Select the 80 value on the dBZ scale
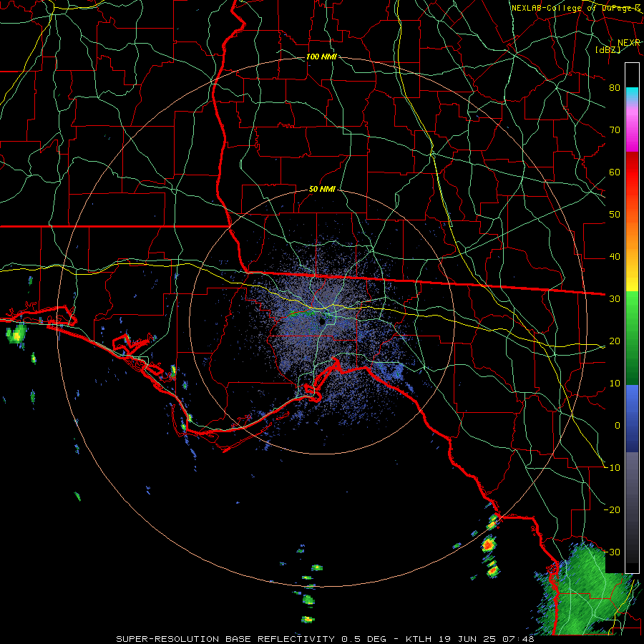644x644 pixels. (x=615, y=88)
